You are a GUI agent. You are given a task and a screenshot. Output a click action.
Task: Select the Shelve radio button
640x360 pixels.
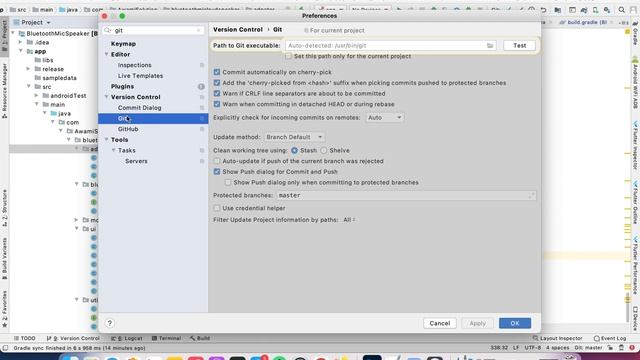(x=324, y=151)
